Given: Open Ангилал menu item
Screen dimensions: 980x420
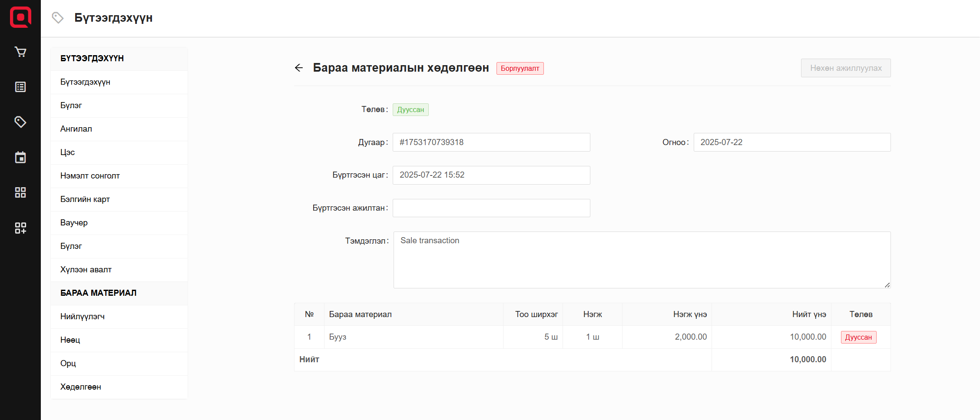Looking at the screenshot, I should [x=76, y=129].
